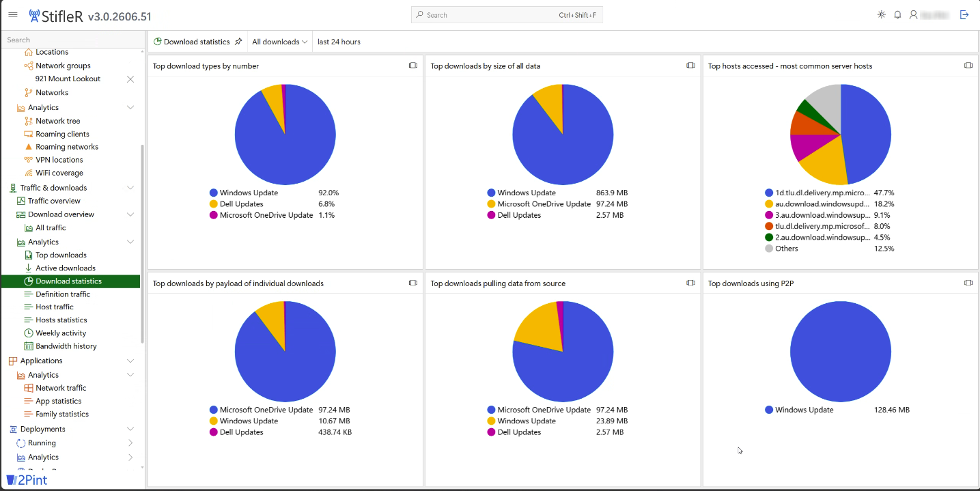980x491 pixels.
Task: Click the 92.0% Windows Update percentage
Action: point(328,193)
